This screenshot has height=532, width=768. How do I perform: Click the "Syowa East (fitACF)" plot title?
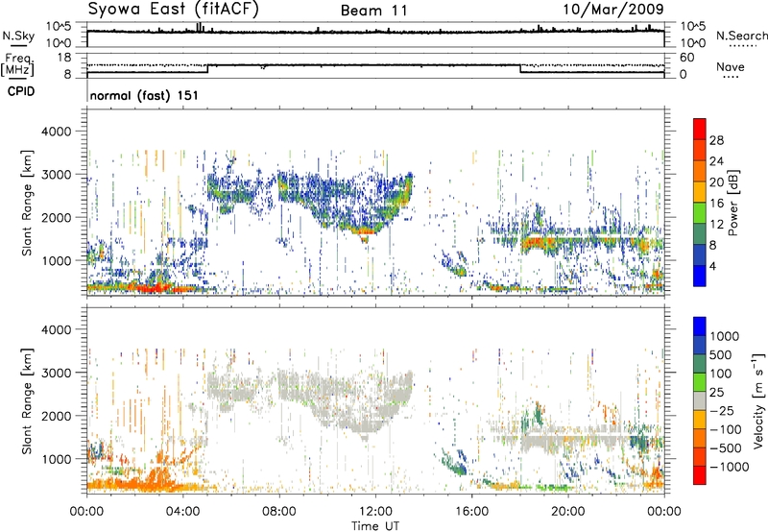click(174, 9)
